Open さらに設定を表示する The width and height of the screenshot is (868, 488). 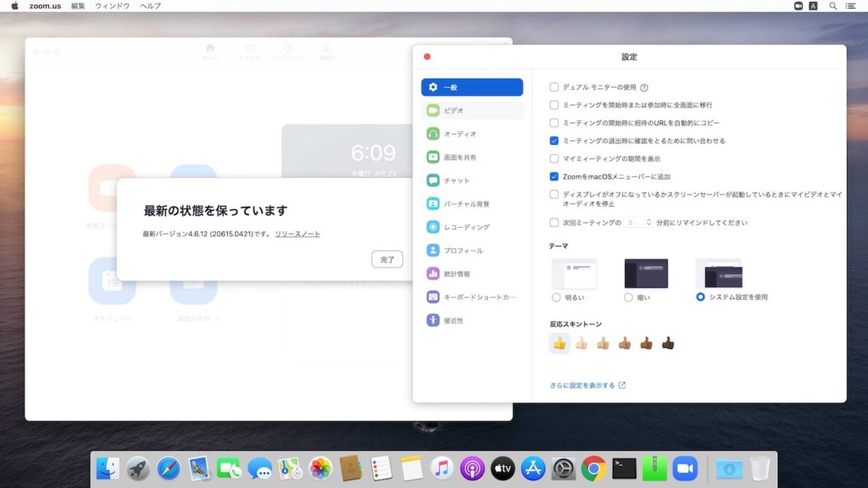click(587, 384)
